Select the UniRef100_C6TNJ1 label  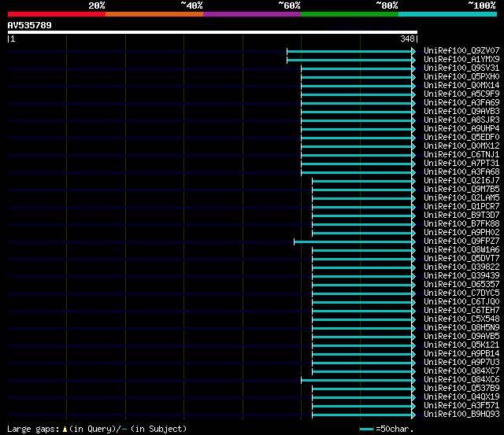(461, 155)
